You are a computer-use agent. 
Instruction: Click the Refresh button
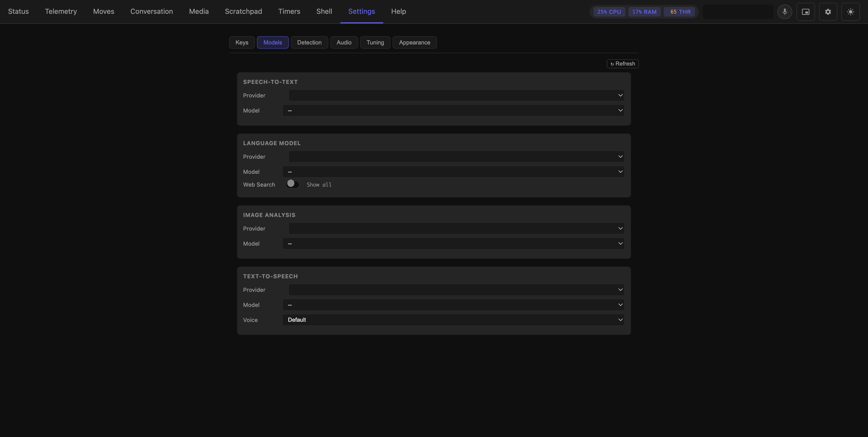click(x=623, y=64)
